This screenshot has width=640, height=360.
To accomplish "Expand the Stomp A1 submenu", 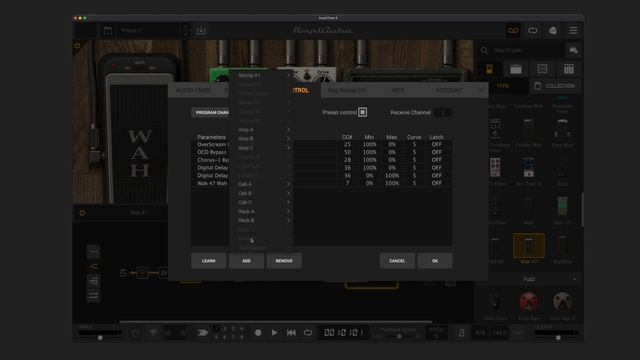I will (x=261, y=75).
